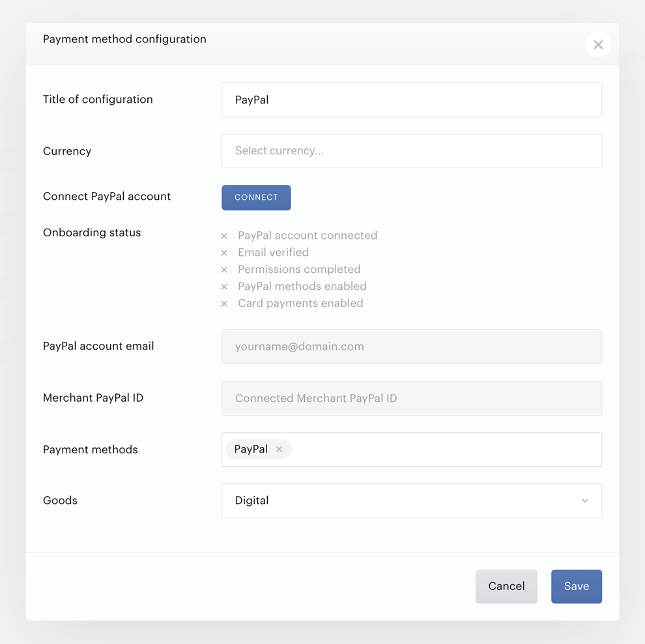Click the Payment method configuration title
This screenshot has height=644, width=645.
pyautogui.click(x=124, y=39)
